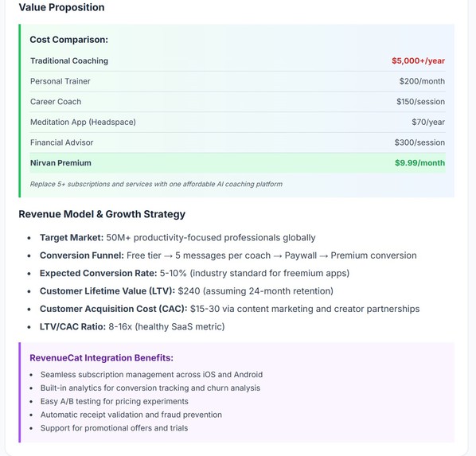Click the Conversion Funnel bullet label
The width and height of the screenshot is (476, 456).
82,255
